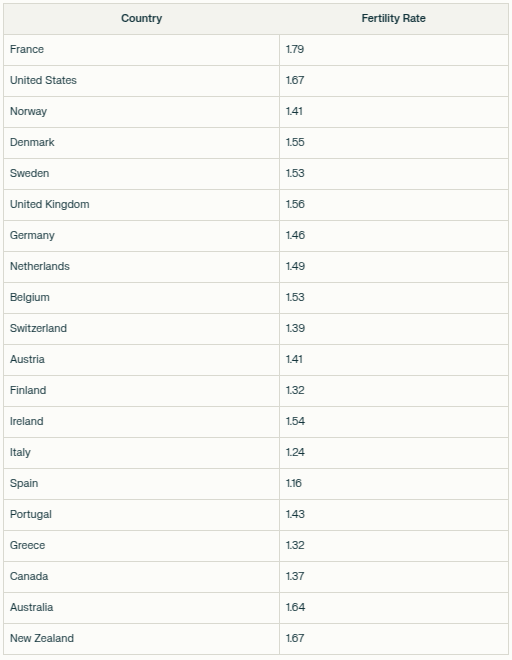Click the Austria country cell

(x=141, y=359)
